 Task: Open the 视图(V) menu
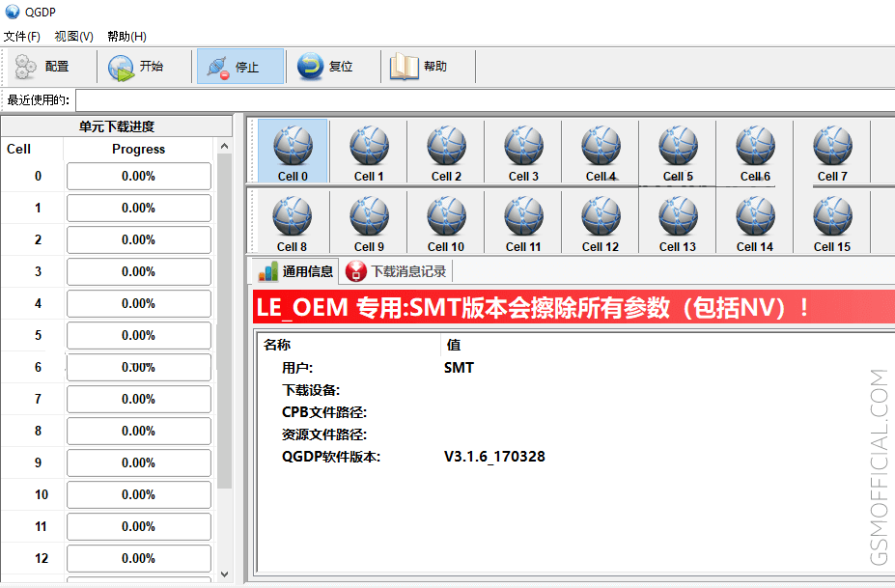pos(74,37)
